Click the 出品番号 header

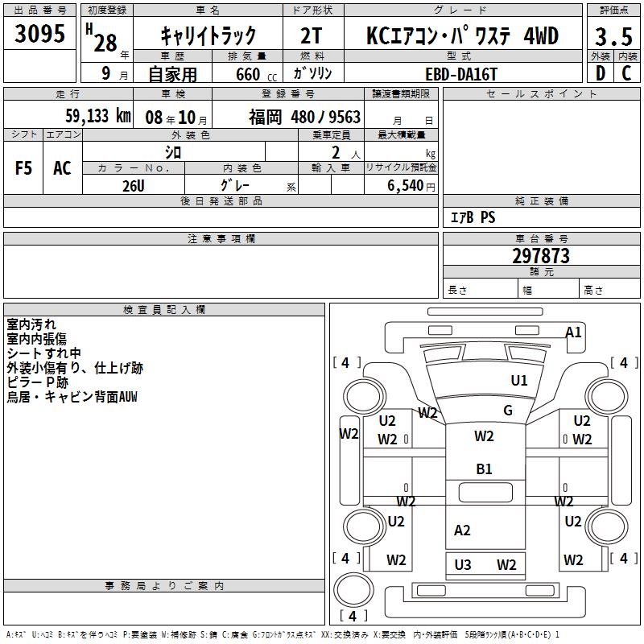pyautogui.click(x=39, y=10)
